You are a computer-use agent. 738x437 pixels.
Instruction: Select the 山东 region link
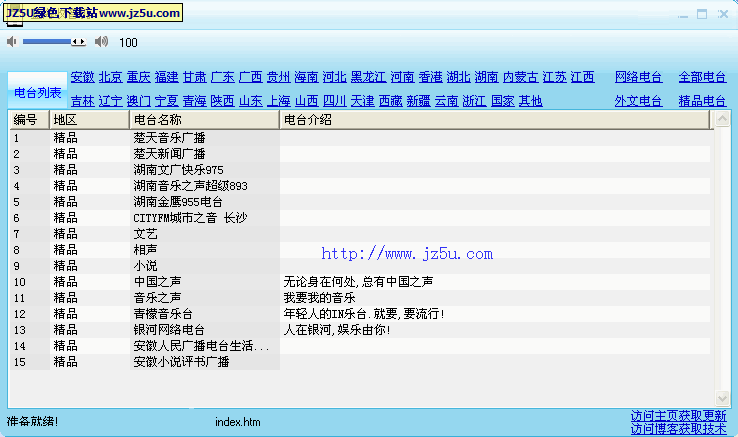[251, 101]
